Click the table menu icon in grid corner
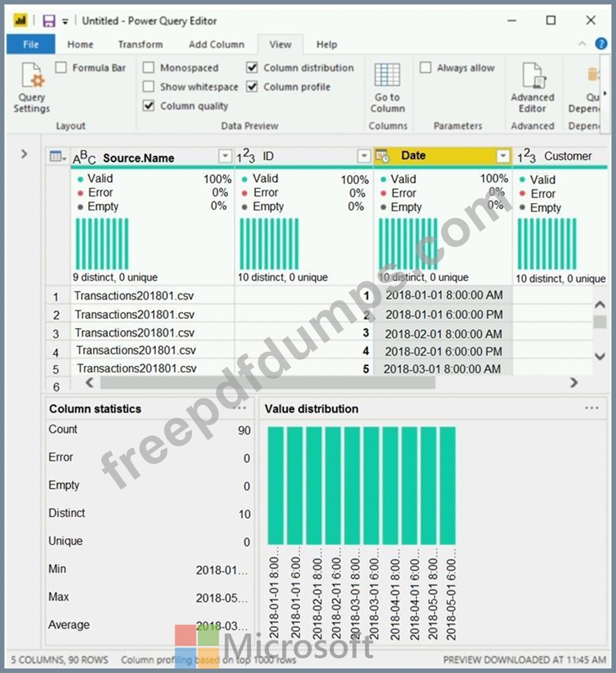This screenshot has height=673, width=616. coord(58,156)
